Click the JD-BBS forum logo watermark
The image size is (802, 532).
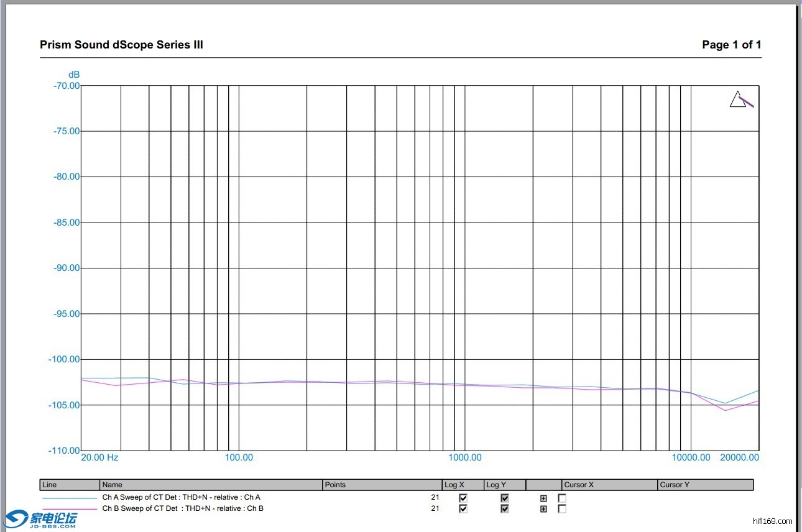(42, 519)
